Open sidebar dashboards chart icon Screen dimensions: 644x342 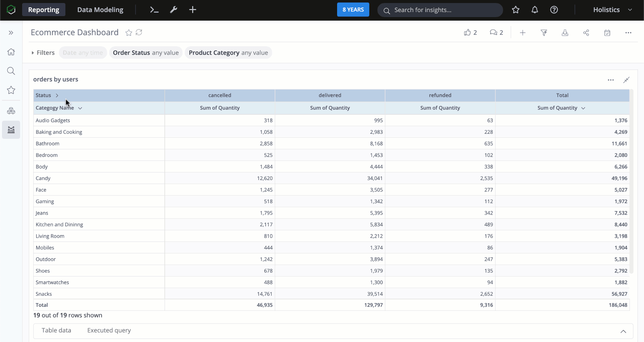coord(11,130)
